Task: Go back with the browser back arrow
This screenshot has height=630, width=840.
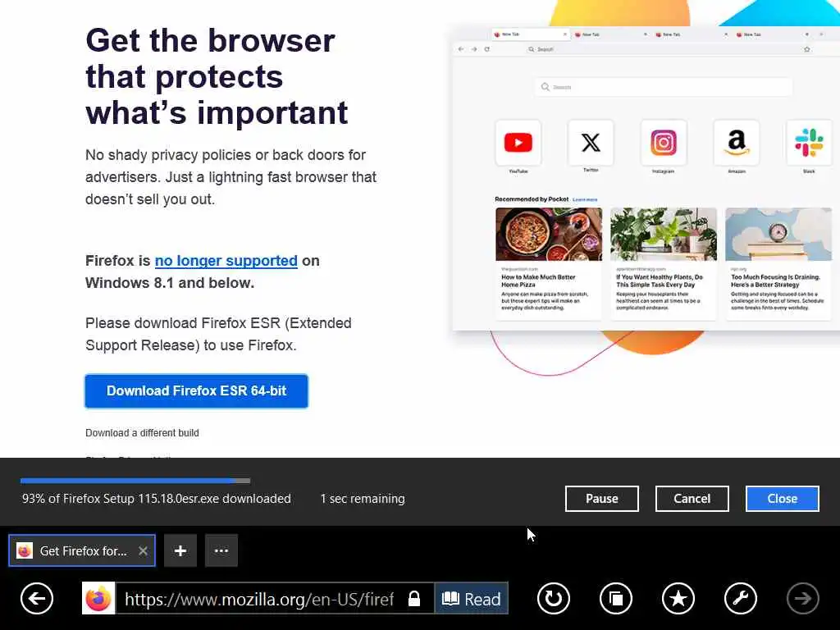Action: (37, 598)
